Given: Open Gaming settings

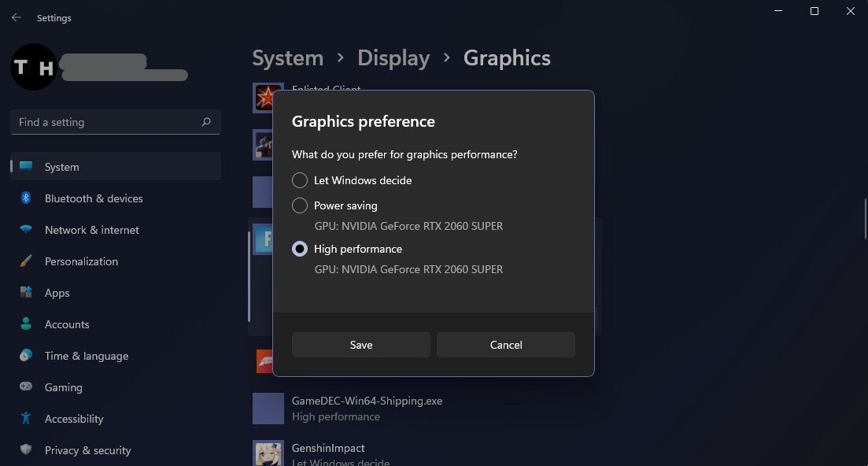Looking at the screenshot, I should point(115,387).
